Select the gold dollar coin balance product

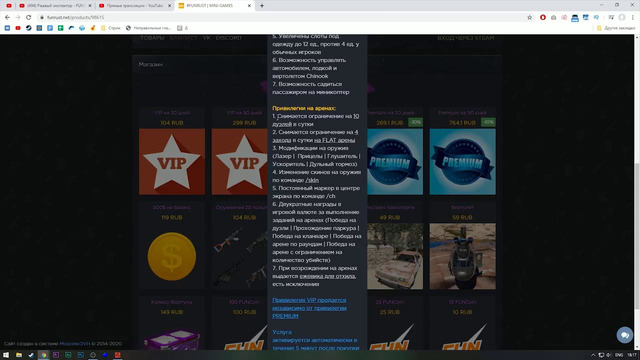[172, 256]
